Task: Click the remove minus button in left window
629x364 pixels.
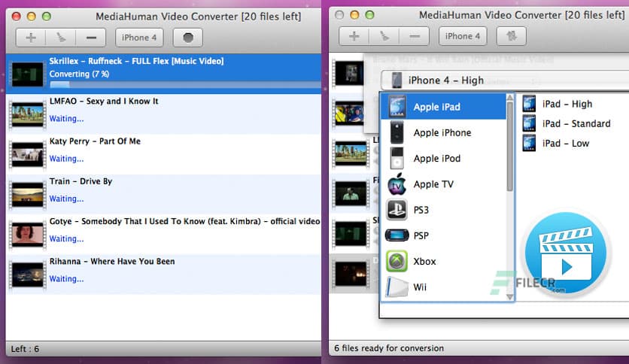Action: tap(91, 38)
